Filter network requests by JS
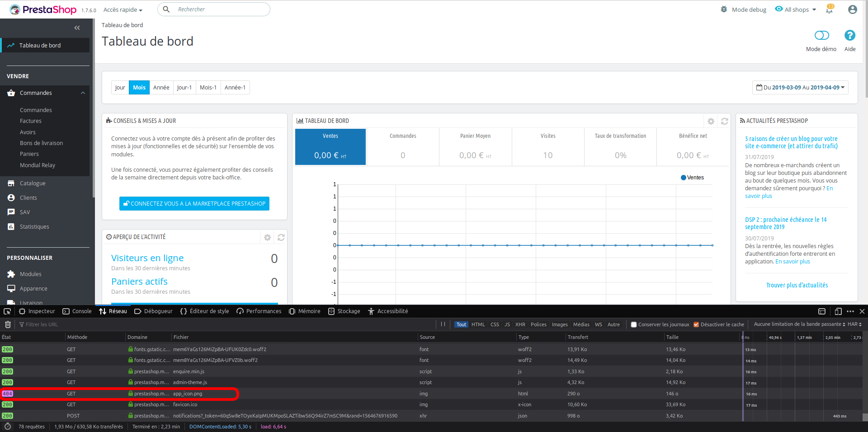The height and width of the screenshot is (432, 868). pyautogui.click(x=507, y=324)
